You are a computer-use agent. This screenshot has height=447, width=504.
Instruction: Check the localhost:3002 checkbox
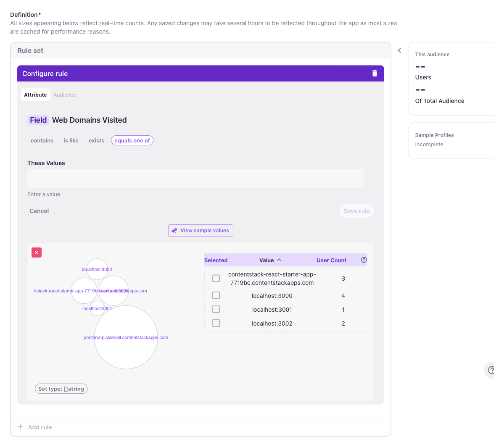(x=216, y=323)
